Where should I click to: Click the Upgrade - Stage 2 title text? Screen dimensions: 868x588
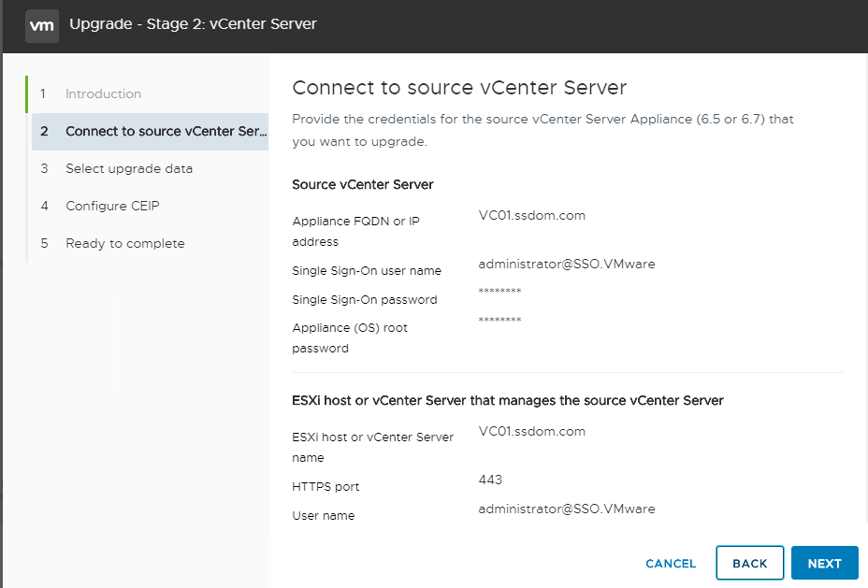pos(193,23)
